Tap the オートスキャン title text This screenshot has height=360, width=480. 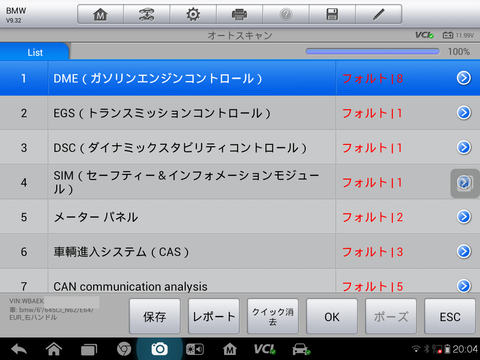tap(240, 35)
